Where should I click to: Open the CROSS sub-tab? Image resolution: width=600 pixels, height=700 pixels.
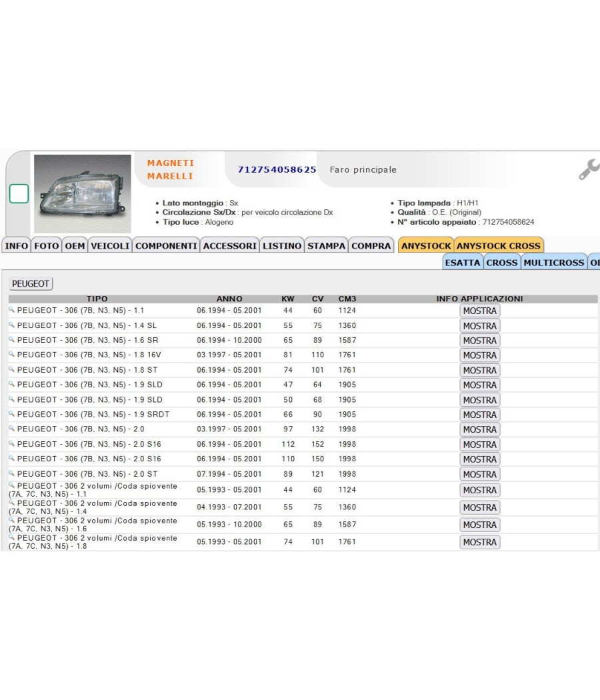(502, 263)
